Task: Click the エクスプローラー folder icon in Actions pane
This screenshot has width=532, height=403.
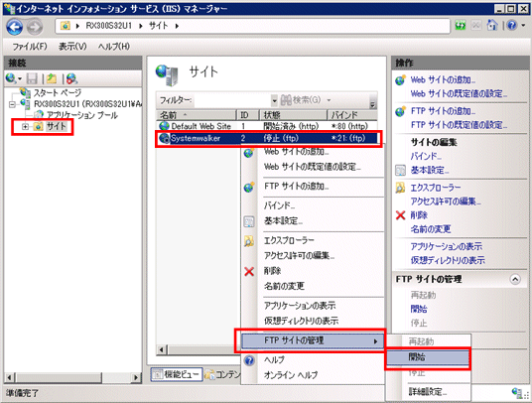Action: coord(400,188)
